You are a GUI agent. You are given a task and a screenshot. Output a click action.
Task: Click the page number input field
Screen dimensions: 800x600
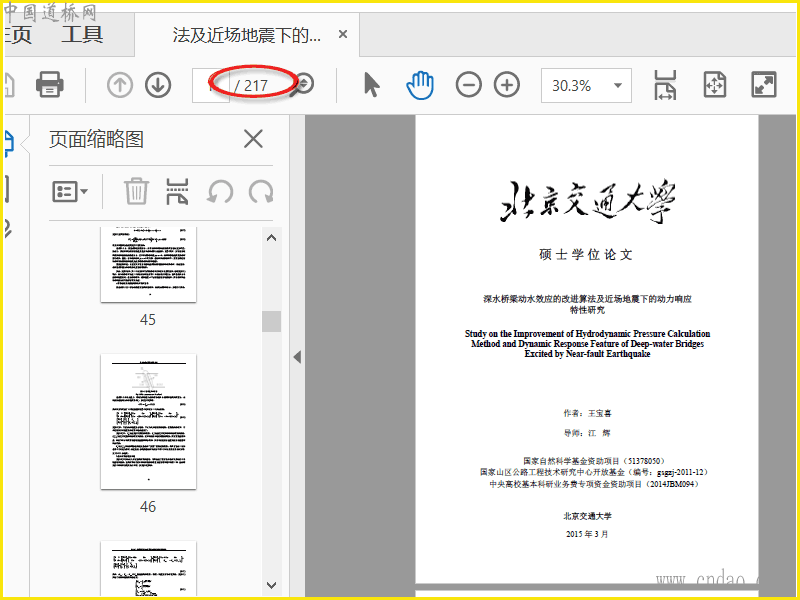[210, 85]
